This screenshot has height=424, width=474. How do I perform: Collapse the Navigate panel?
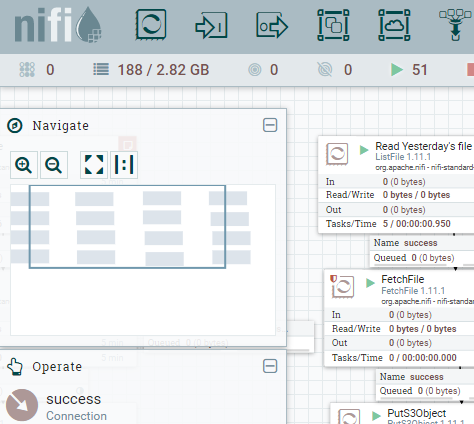[270, 125]
